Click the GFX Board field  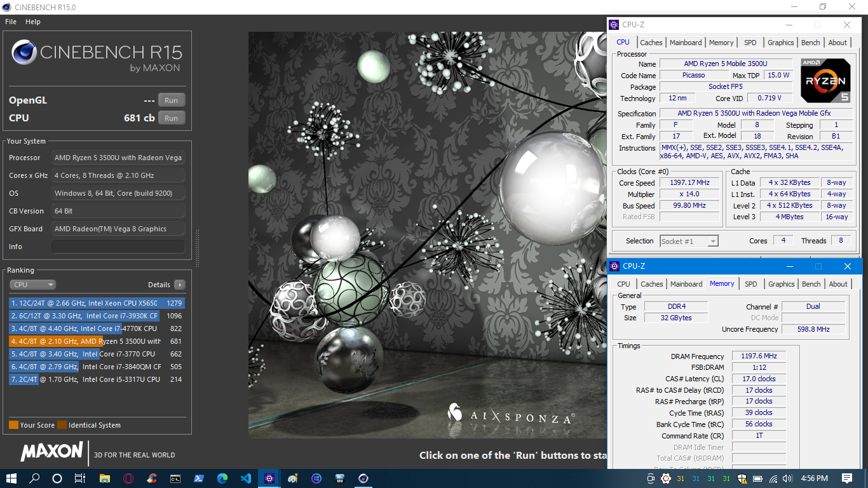tap(118, 229)
